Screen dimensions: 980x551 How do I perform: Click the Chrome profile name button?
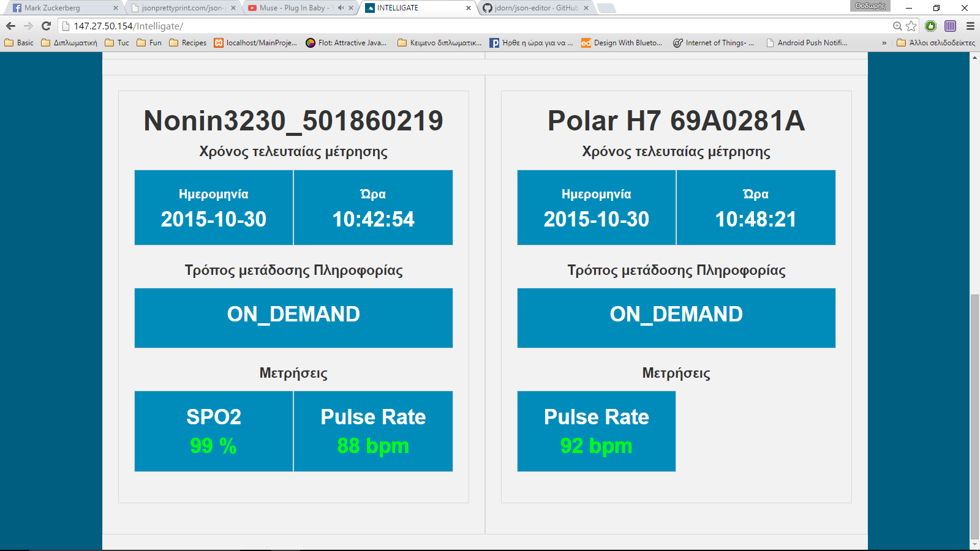point(870,6)
